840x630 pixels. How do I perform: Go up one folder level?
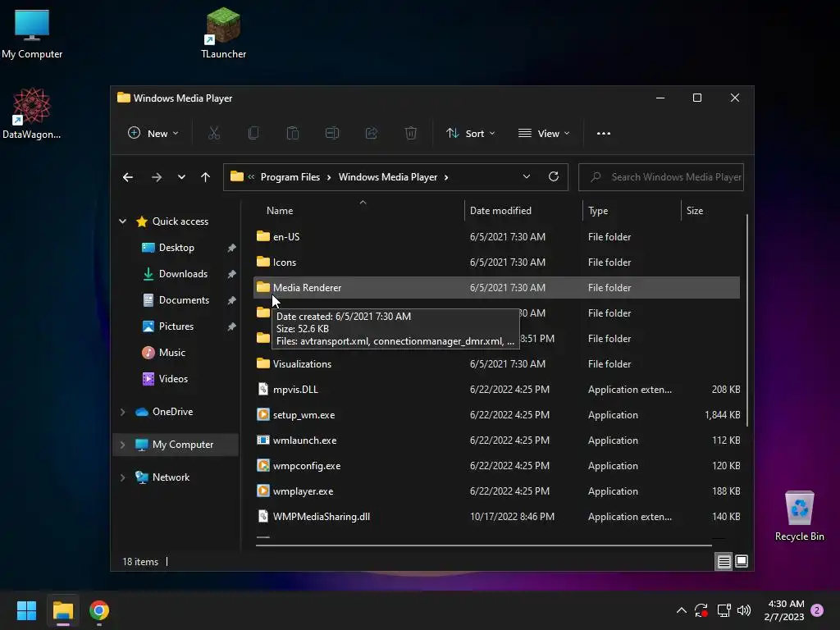pos(206,177)
